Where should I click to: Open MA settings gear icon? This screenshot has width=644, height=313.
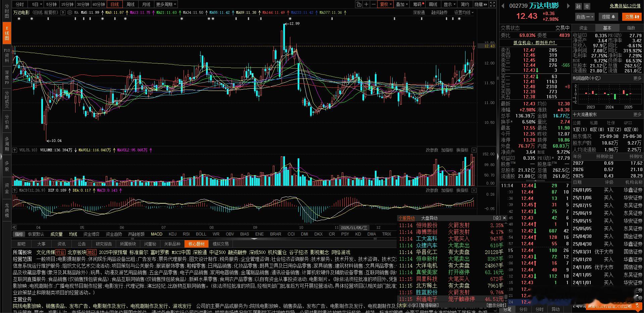pyautogui.click(x=69, y=12)
